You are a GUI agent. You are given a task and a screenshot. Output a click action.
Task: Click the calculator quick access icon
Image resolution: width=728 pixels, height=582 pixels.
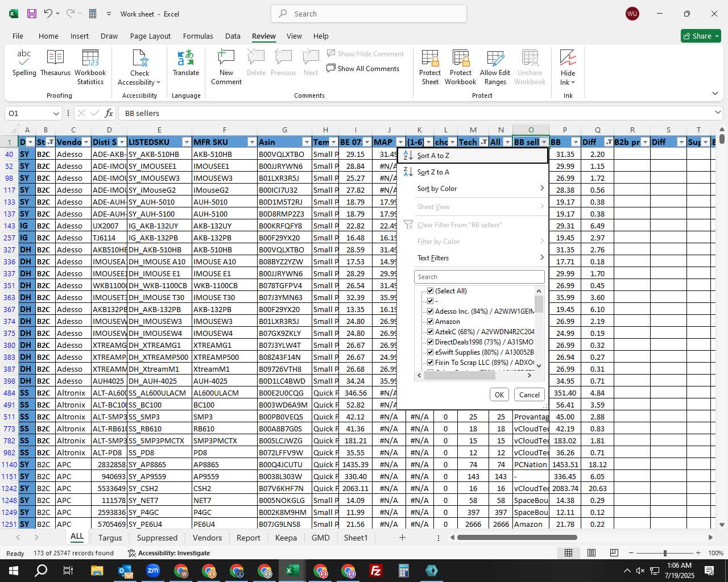(93, 14)
